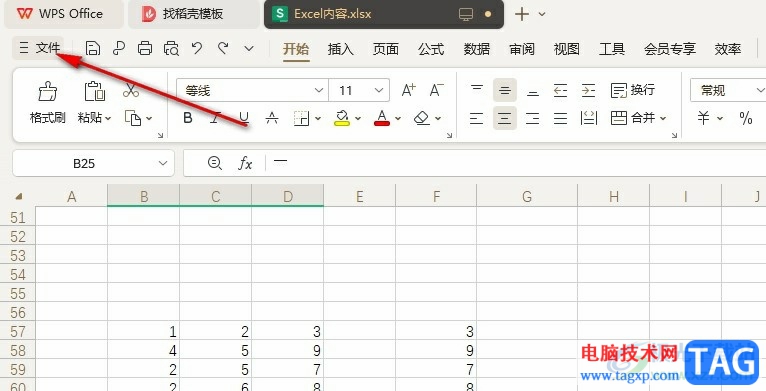The width and height of the screenshot is (766, 391).
Task: Apply yellow fill color
Action: (342, 118)
